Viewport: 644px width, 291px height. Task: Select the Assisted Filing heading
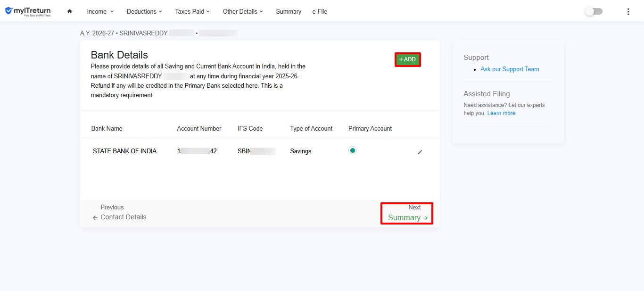[487, 94]
